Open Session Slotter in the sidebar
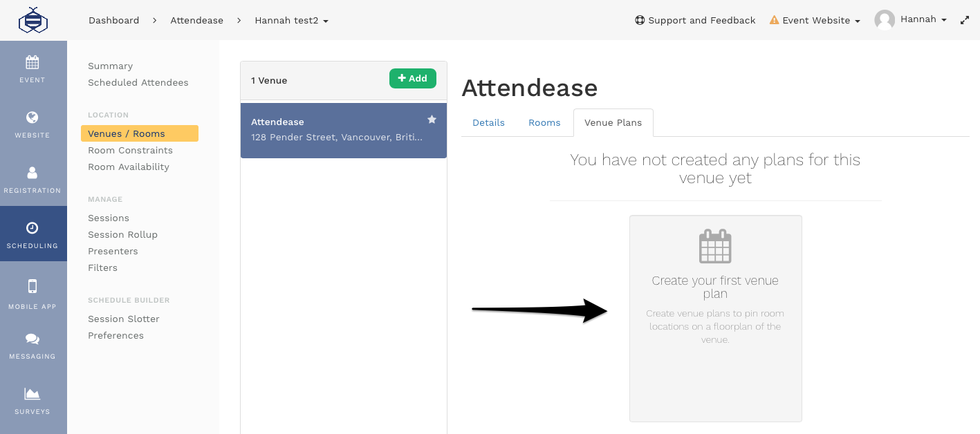This screenshot has width=980, height=434. 123,319
